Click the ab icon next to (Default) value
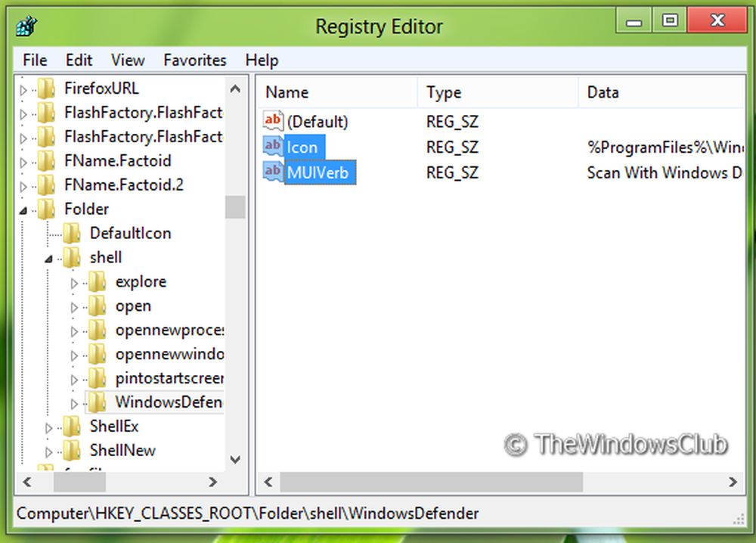The height and width of the screenshot is (543, 756). pos(273,121)
